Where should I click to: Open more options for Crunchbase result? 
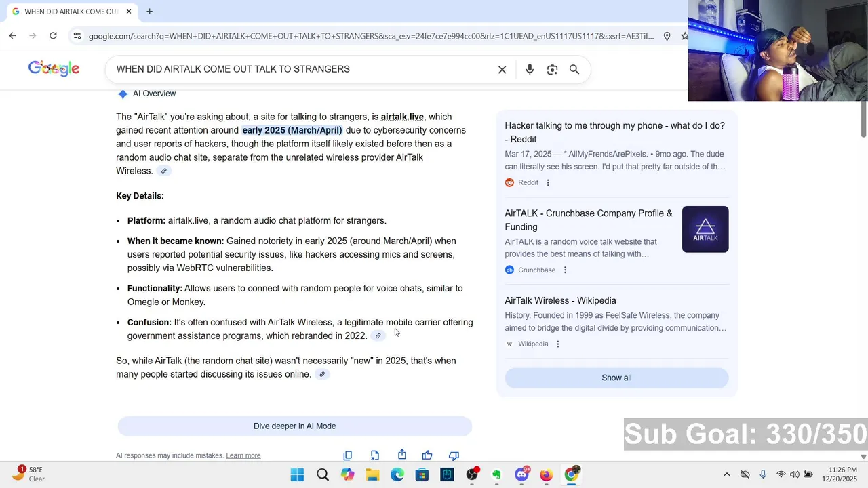coord(565,270)
